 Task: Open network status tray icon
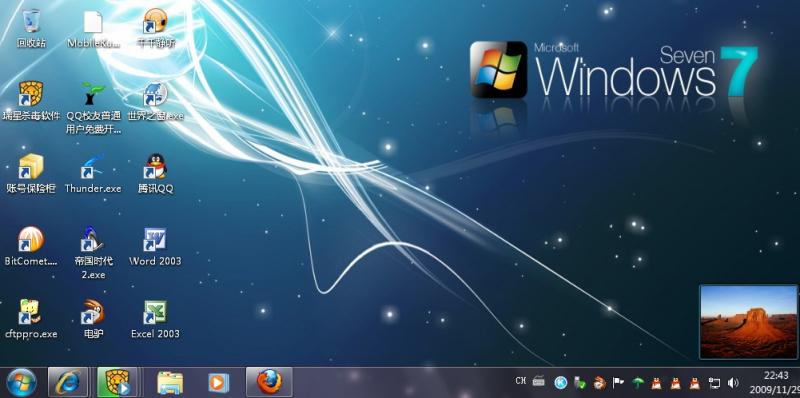[x=715, y=383]
